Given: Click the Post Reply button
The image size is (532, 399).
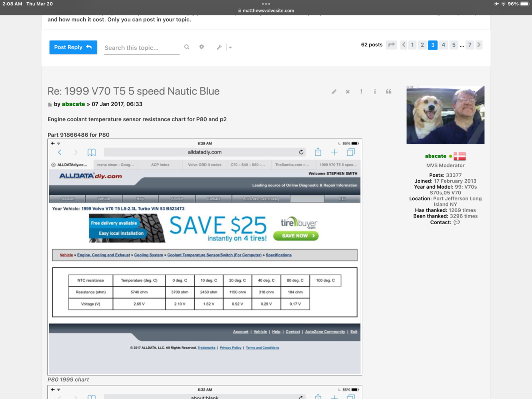Looking at the screenshot, I should [x=73, y=47].
